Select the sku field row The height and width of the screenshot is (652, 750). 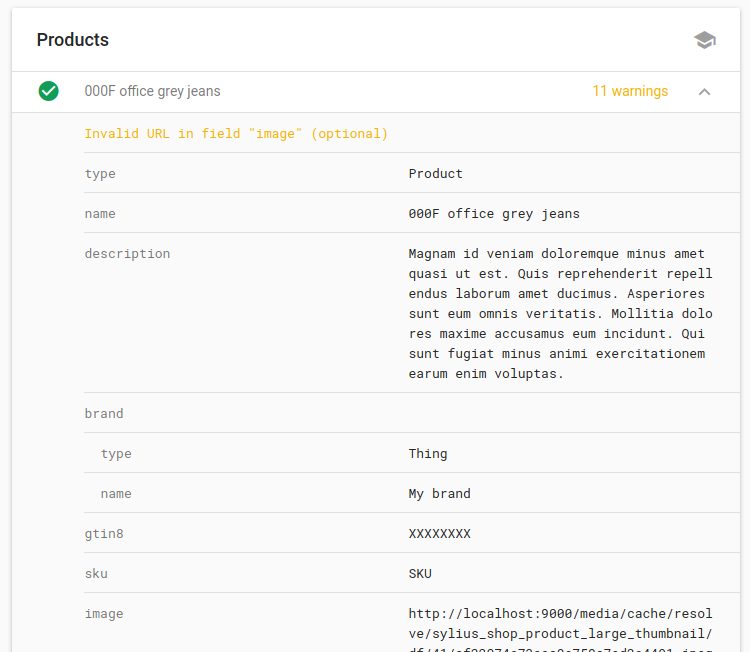(96, 573)
